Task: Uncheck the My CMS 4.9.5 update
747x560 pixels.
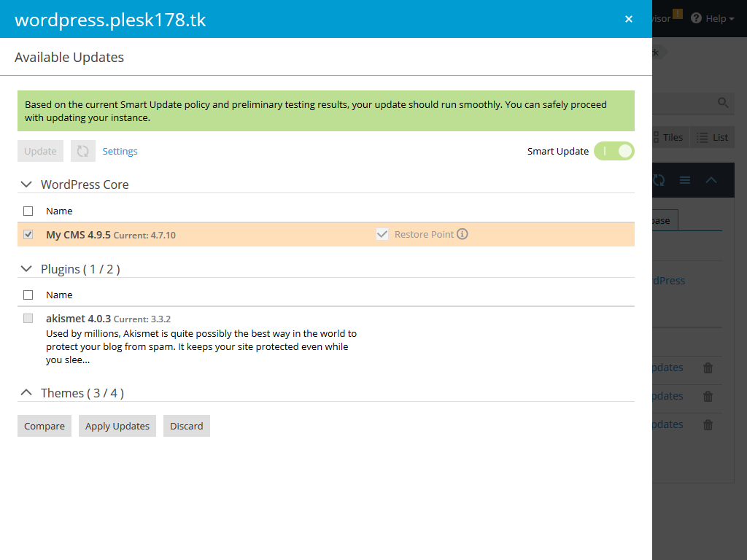Action: pyautogui.click(x=28, y=235)
